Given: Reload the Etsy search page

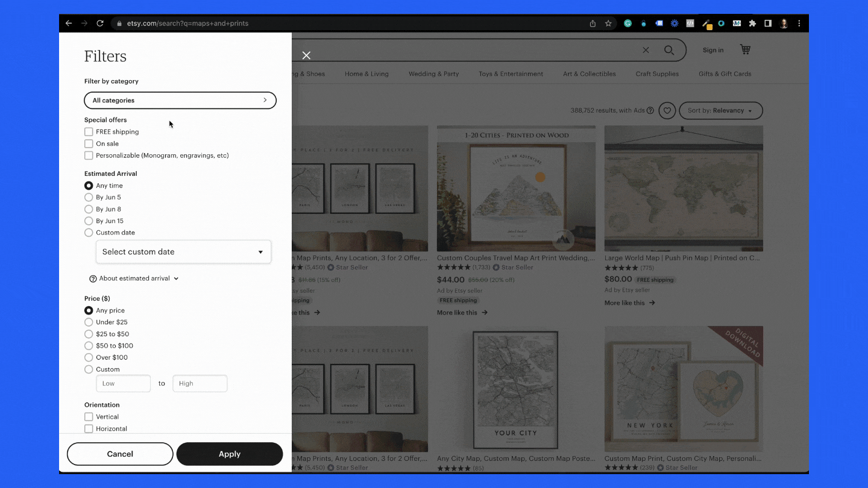Looking at the screenshot, I should [100, 23].
